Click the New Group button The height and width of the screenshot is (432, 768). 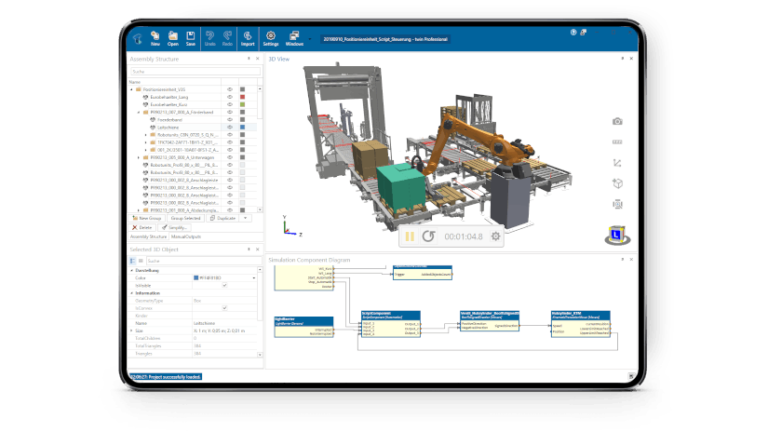pyautogui.click(x=147, y=218)
